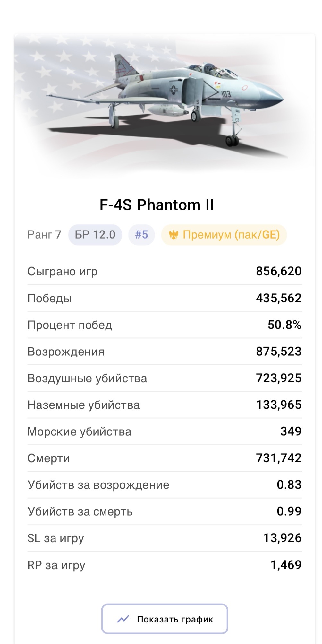Click the Воздушные убийства value 723,925

pos(279,378)
